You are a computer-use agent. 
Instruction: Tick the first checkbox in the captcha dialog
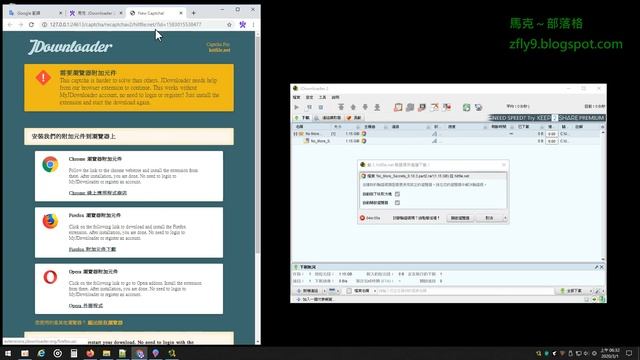click(x=397, y=194)
